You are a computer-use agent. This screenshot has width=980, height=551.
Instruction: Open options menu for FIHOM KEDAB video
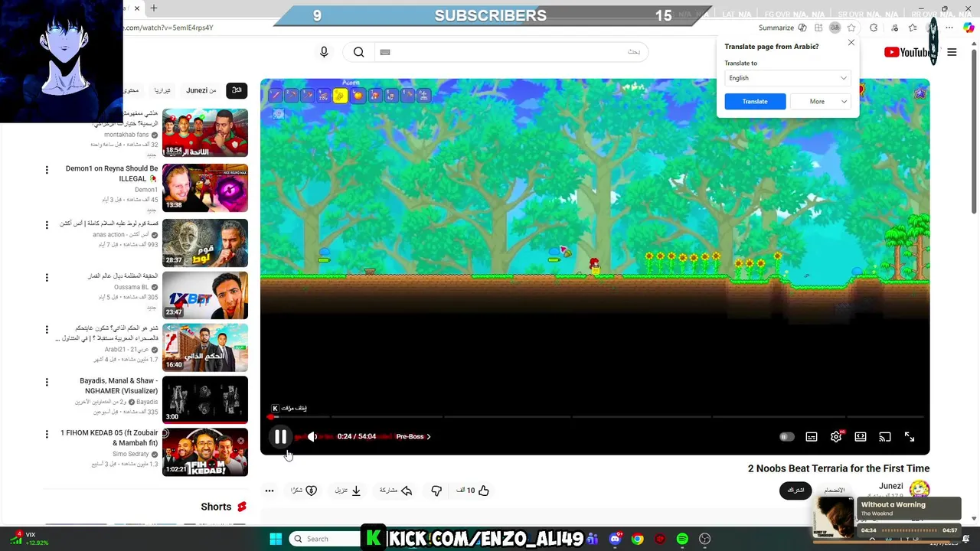click(x=47, y=434)
